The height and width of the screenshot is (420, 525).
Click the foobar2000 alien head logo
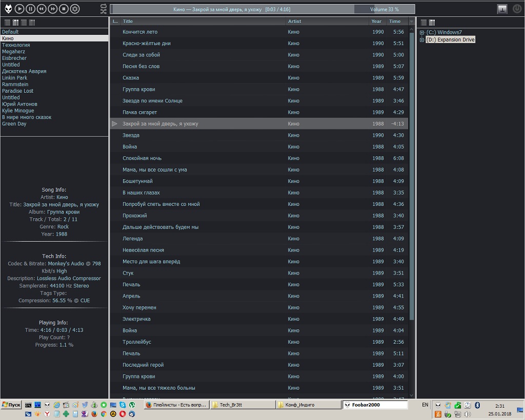click(8, 9)
